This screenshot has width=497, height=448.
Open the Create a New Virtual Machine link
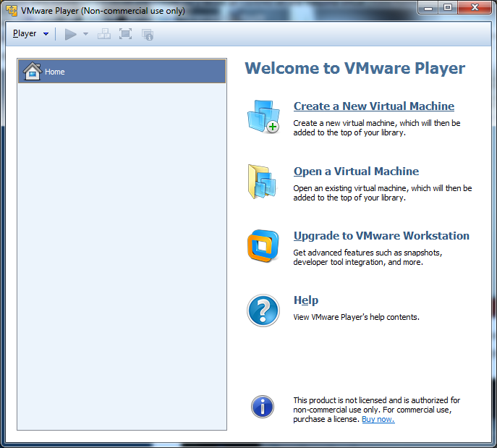[373, 106]
